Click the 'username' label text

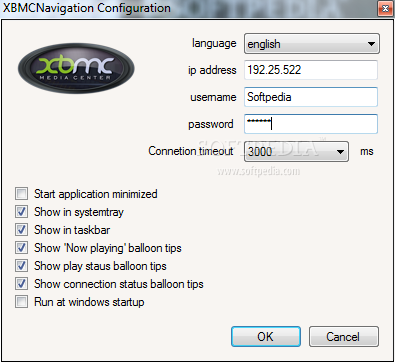click(x=213, y=97)
